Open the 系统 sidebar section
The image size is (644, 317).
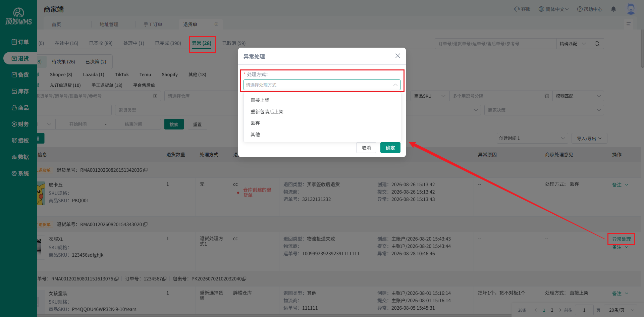pos(20,173)
